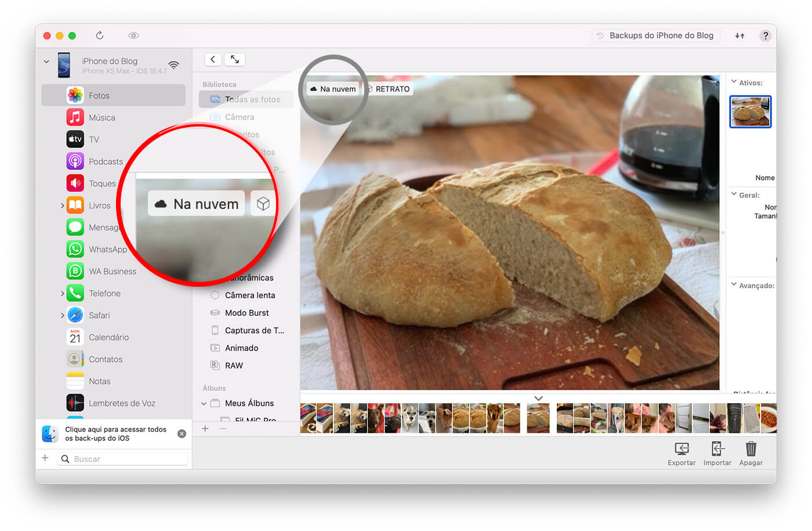Viewport: 812px width, 531px height.
Task: Collapse the Meus Álbuns group
Action: 204,403
